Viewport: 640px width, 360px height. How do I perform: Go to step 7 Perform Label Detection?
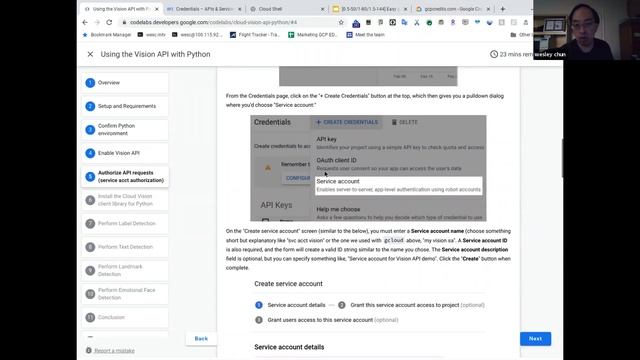pyautogui.click(x=125, y=224)
